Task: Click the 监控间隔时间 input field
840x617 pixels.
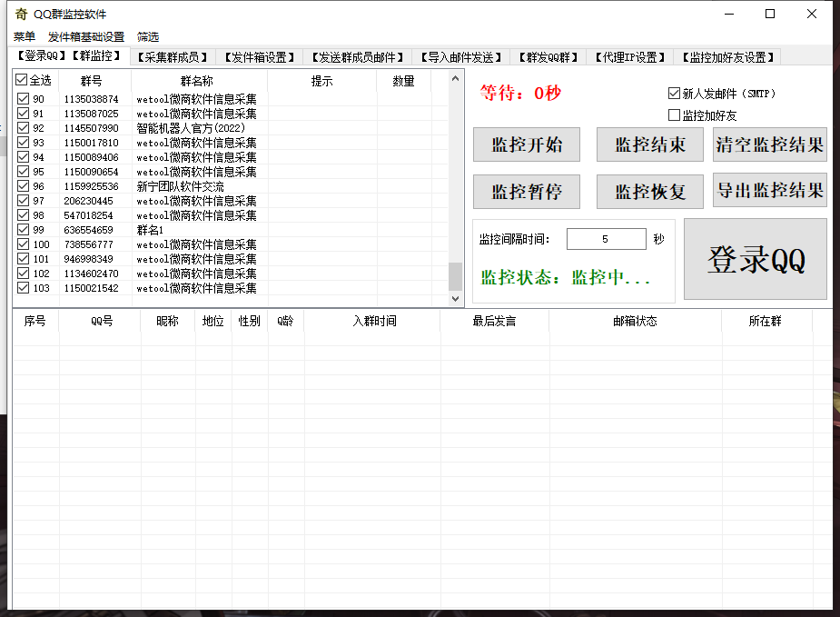Action: tap(607, 239)
